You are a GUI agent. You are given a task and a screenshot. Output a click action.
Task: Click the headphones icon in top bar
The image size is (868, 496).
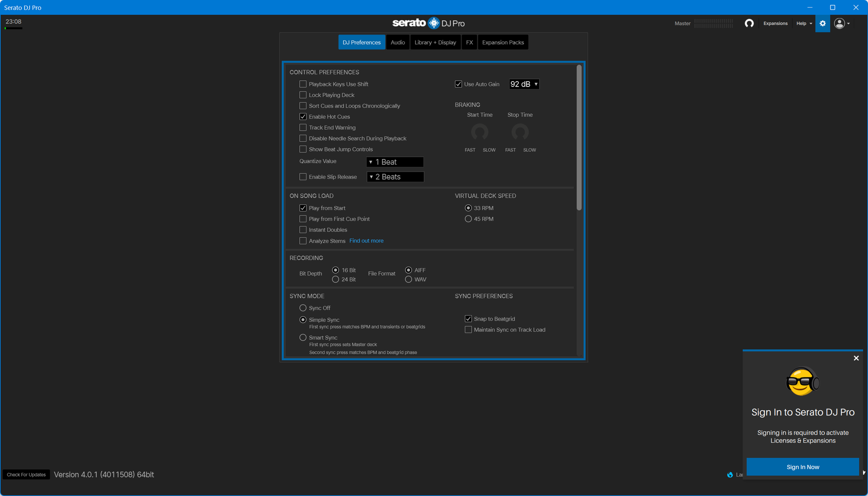pos(749,23)
